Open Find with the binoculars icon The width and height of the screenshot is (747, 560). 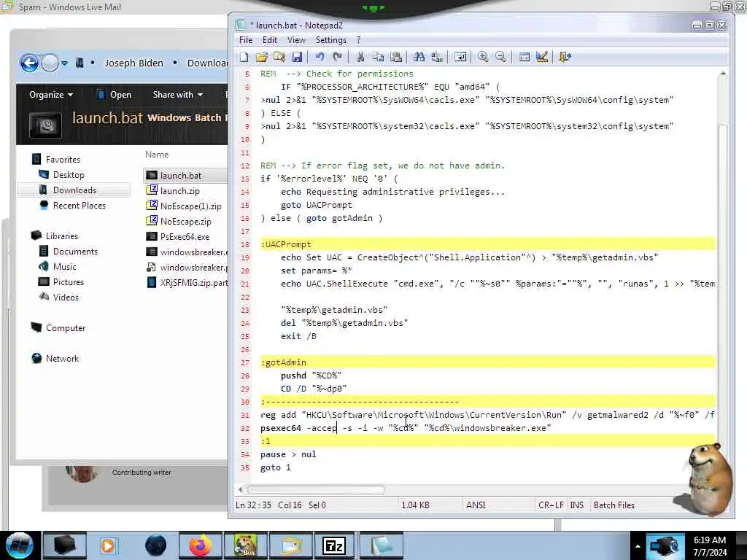(419, 57)
